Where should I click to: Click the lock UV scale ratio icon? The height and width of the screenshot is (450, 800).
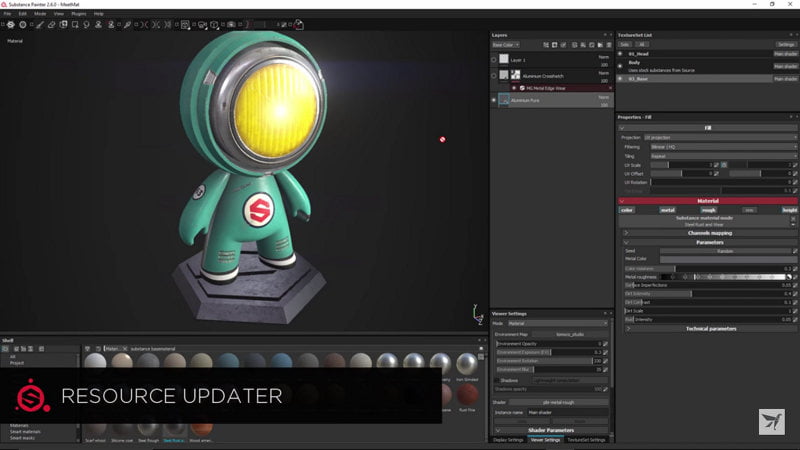pyautogui.click(x=724, y=165)
